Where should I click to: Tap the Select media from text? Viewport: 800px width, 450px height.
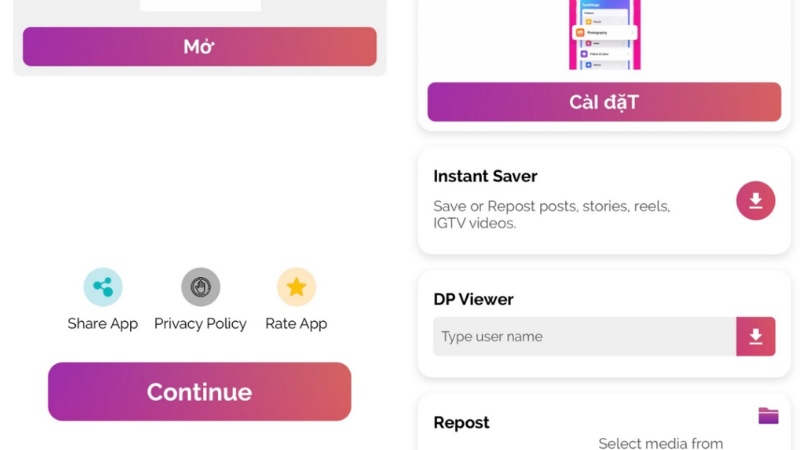coord(660,443)
